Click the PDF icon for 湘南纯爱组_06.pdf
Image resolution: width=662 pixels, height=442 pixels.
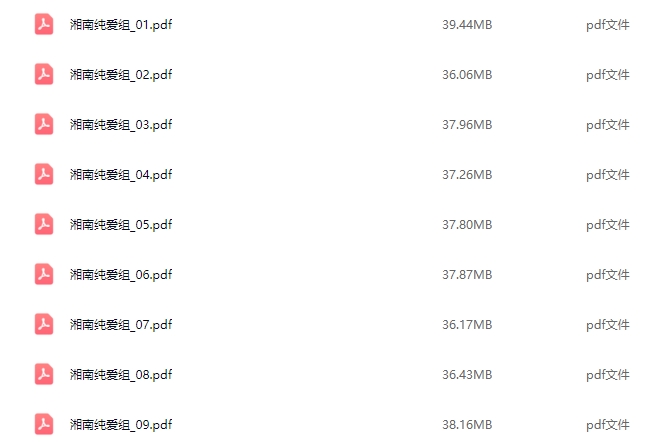44,274
